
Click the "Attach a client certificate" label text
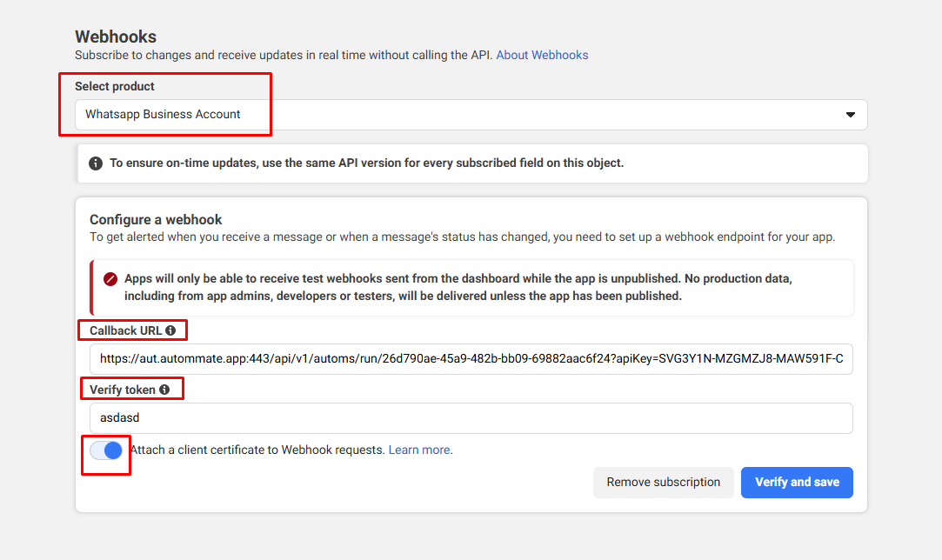257,450
